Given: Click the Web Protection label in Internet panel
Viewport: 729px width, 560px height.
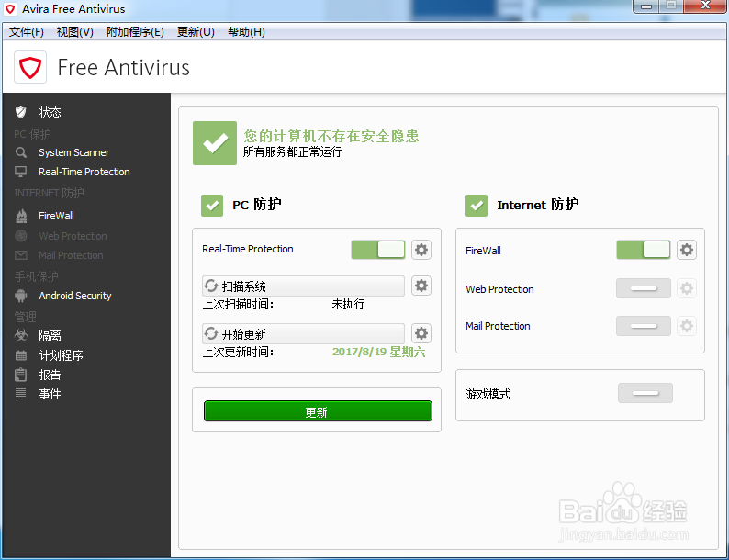Looking at the screenshot, I should click(499, 289).
